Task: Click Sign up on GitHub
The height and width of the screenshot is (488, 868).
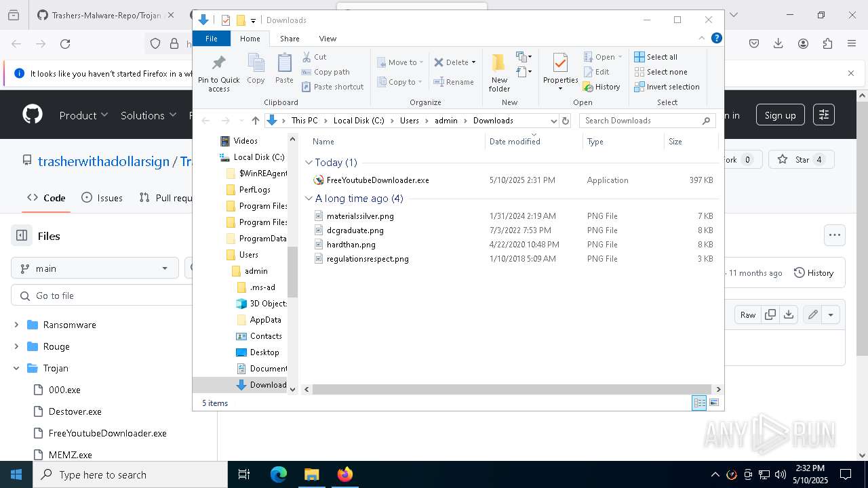Action: pos(780,115)
